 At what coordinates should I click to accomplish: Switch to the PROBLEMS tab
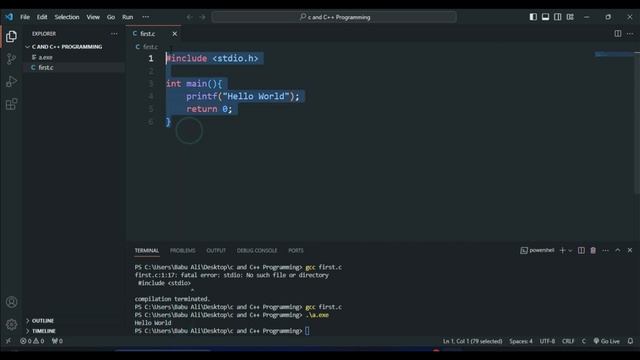[x=182, y=251]
